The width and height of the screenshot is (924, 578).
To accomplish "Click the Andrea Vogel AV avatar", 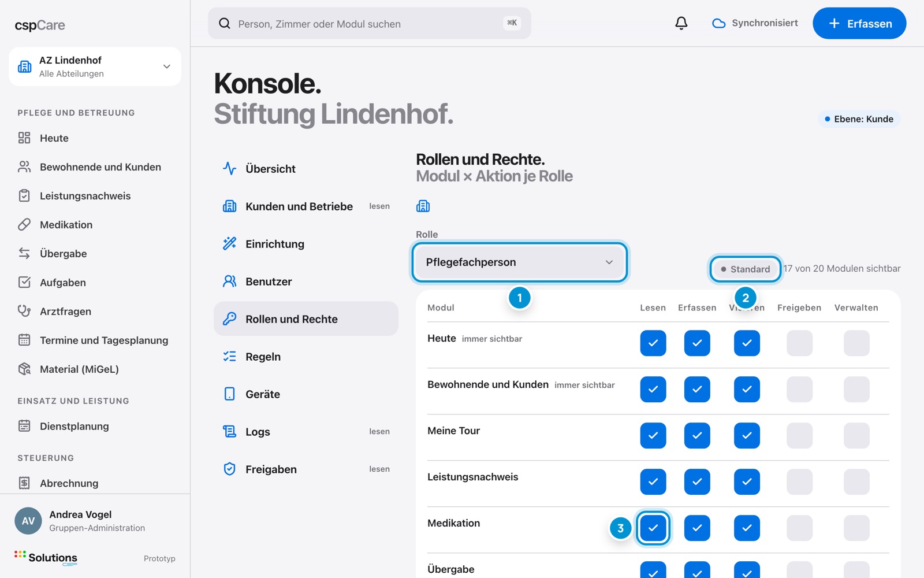I will click(x=28, y=521).
